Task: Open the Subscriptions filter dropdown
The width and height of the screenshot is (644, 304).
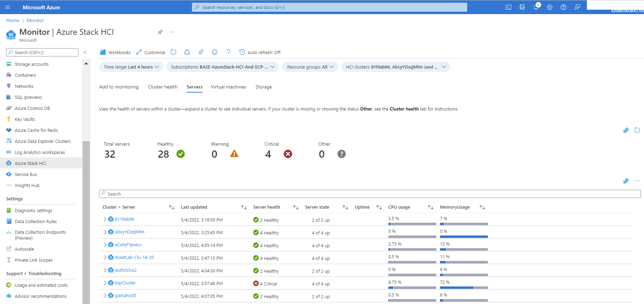Action: [x=223, y=67]
